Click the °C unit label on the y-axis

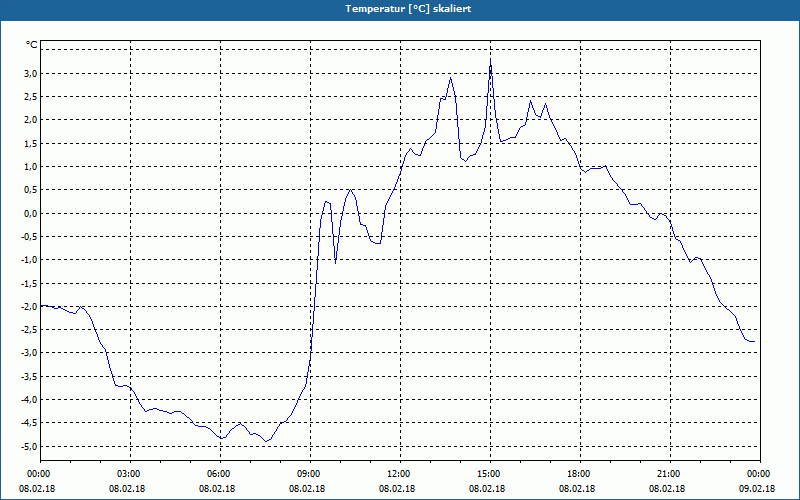click(x=32, y=45)
